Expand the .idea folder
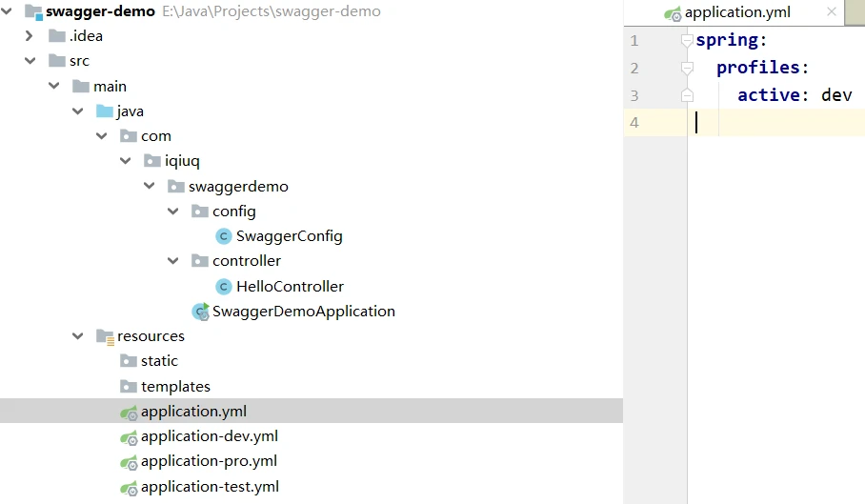The height and width of the screenshot is (504, 865). 30,36
